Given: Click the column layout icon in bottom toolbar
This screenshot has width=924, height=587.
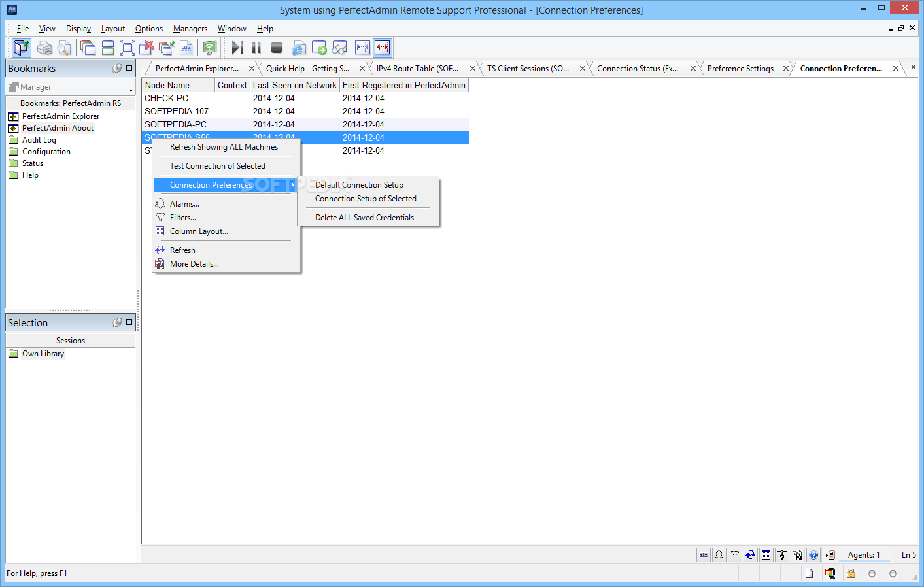Looking at the screenshot, I should pos(766,555).
